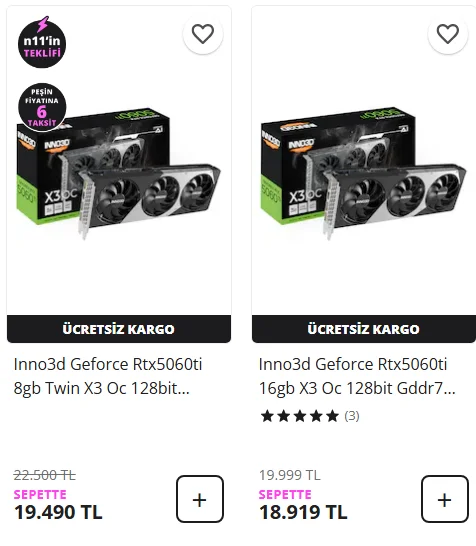Viewport: 476px width, 546px height.
Task: Click the 19.999 TL list price
Action: tap(290, 475)
